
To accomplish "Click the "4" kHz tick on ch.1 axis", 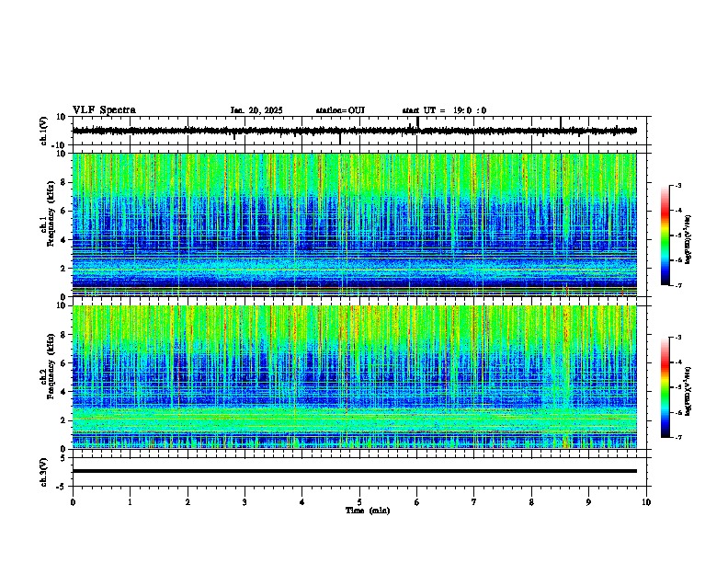I will (x=64, y=240).
